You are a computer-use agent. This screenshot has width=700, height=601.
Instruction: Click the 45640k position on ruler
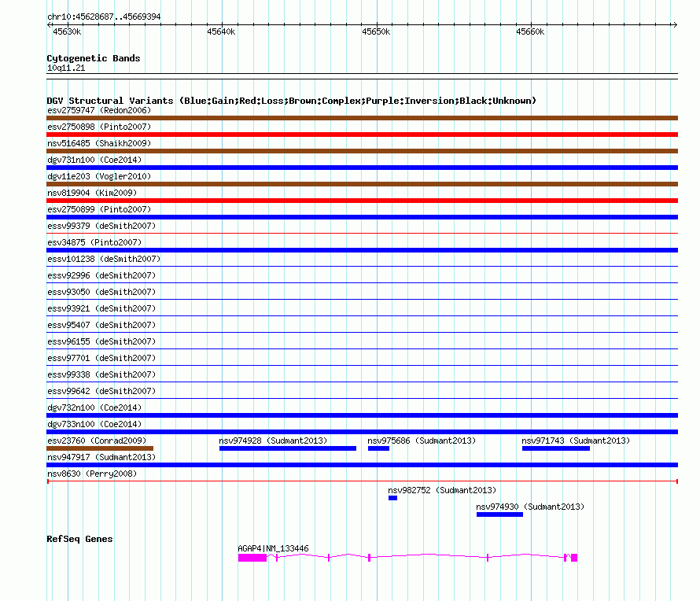(221, 32)
